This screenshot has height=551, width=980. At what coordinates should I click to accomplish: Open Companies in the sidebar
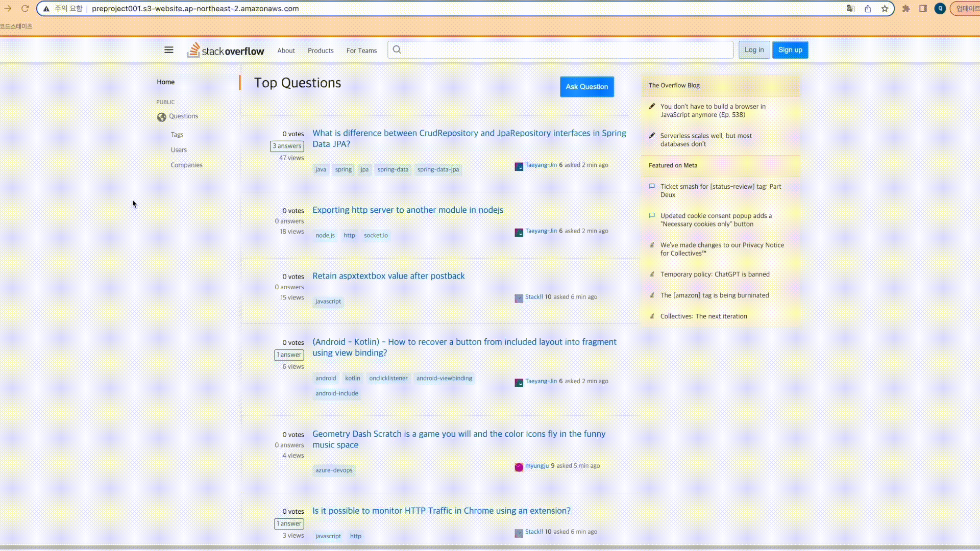pyautogui.click(x=186, y=165)
